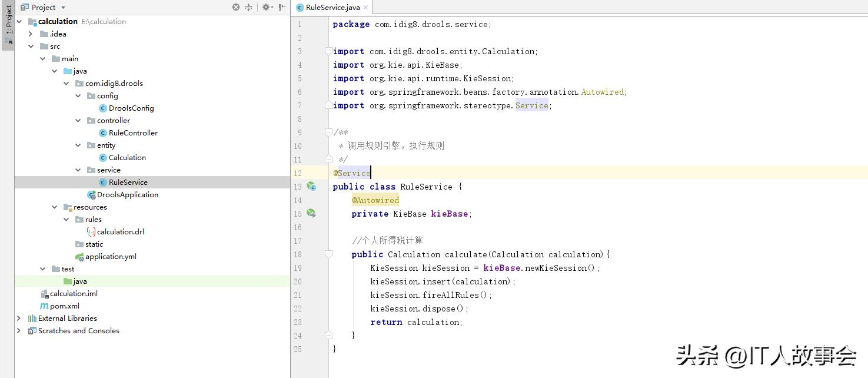Screen dimensions: 868x378
Task: Open the Project panel settings gear
Action: pos(266,7)
